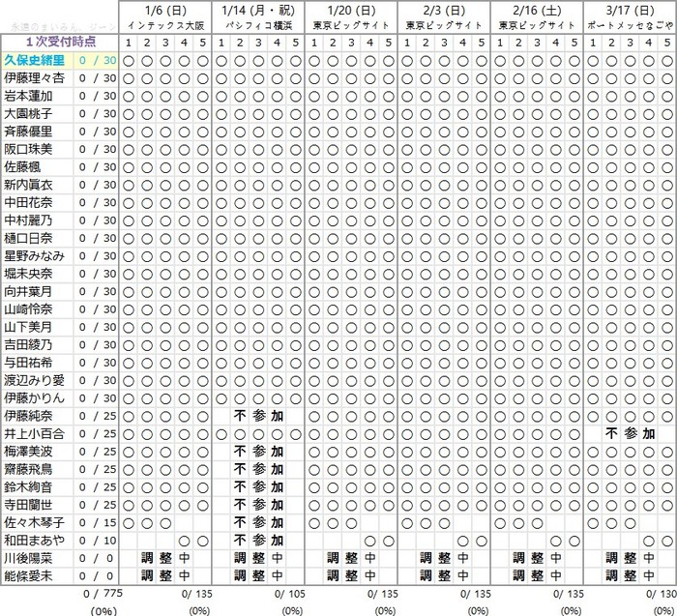Image resolution: width=677 pixels, height=616 pixels.
Task: Click the パシフィコ横浜 venue label
Action: (x=258, y=25)
